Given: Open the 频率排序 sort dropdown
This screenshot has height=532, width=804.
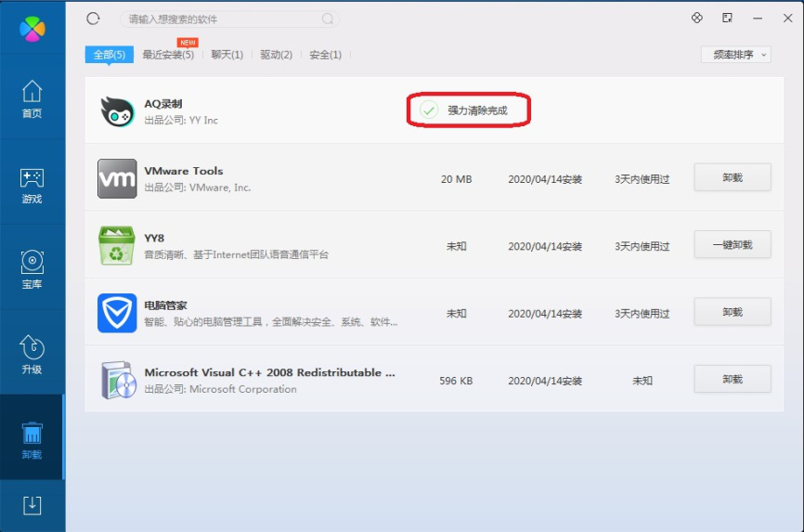Looking at the screenshot, I should coord(736,55).
